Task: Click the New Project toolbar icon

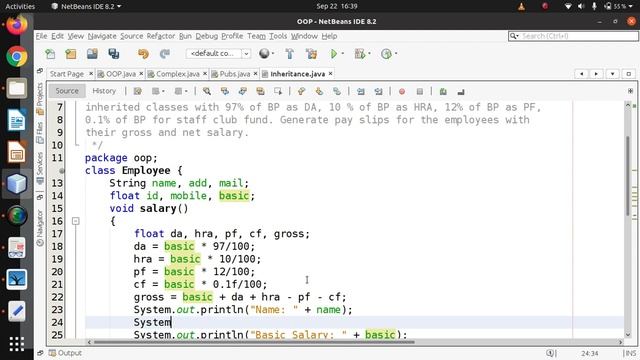Action: click(71, 54)
